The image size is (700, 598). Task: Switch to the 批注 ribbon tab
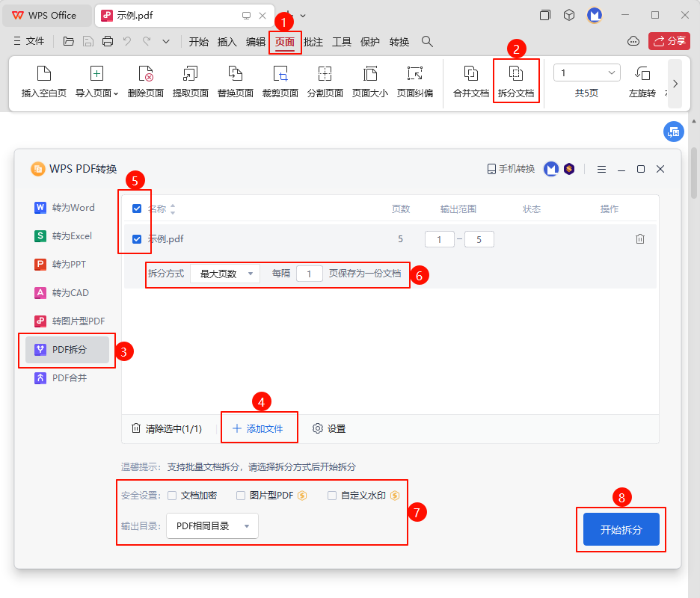pos(313,42)
